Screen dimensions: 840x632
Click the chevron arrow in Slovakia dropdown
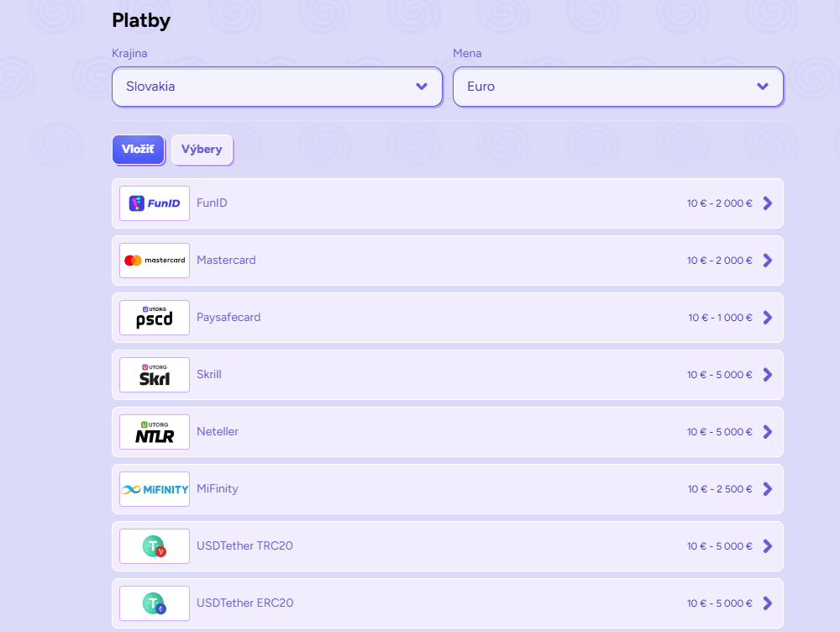coord(422,87)
